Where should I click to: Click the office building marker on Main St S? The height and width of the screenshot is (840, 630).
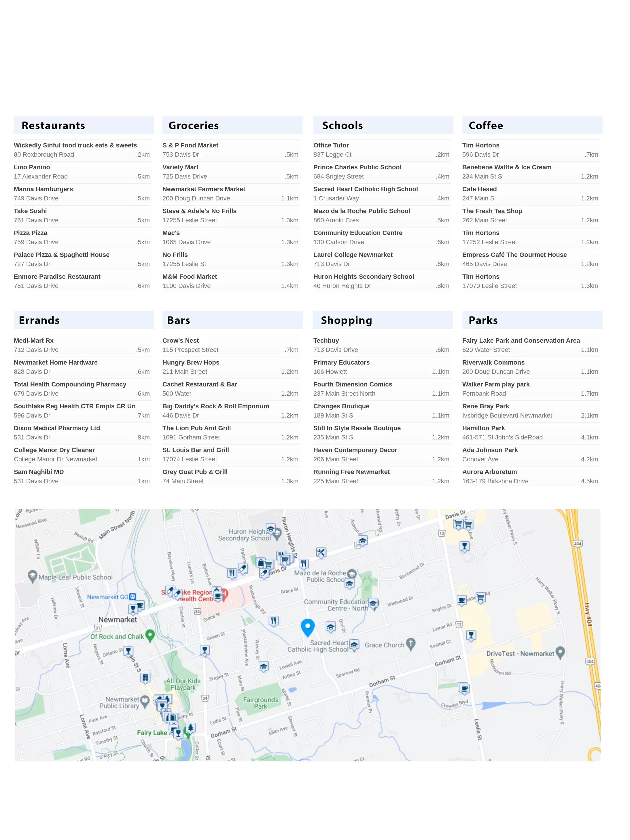coord(145,678)
